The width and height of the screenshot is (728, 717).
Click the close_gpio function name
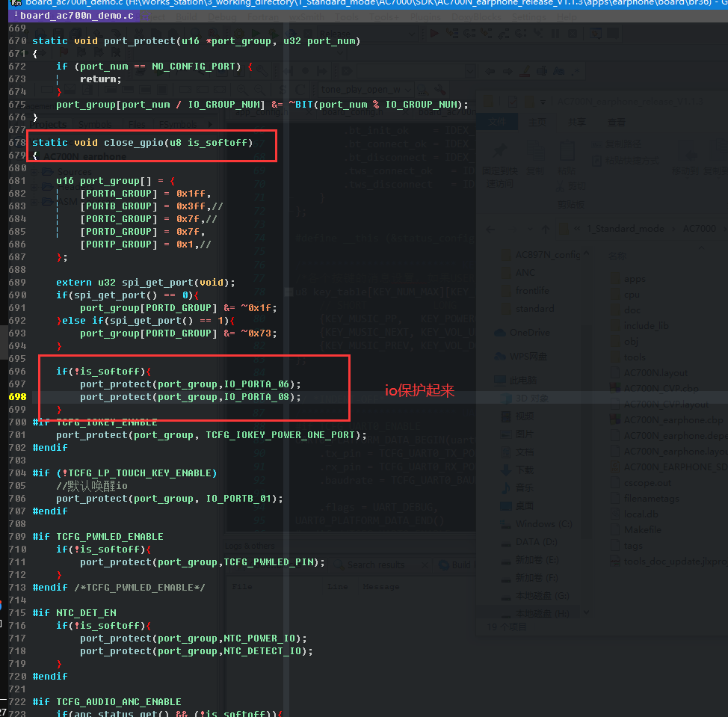coord(134,143)
